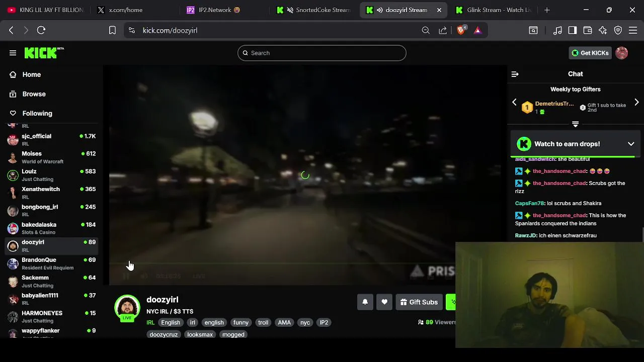Go to Home in sidebar

(31, 74)
